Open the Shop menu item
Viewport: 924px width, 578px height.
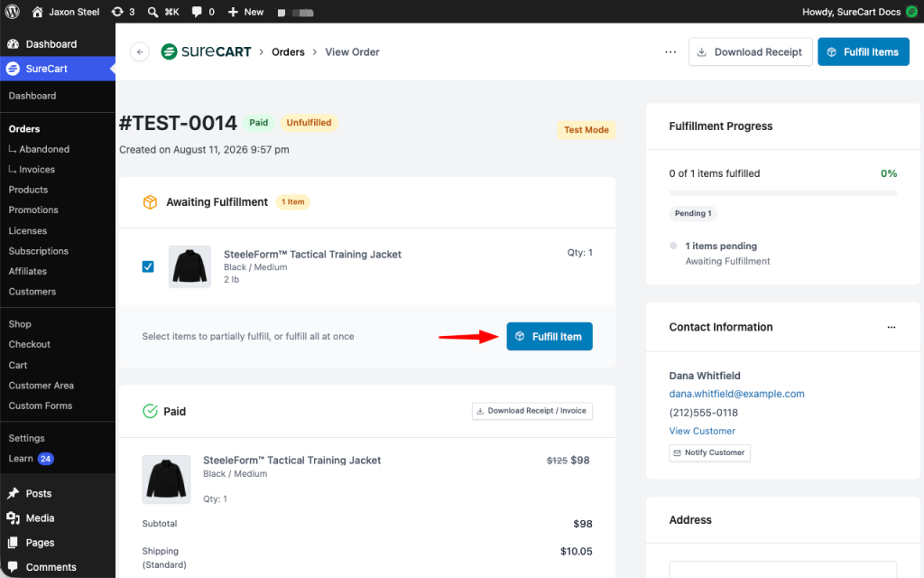pos(20,324)
